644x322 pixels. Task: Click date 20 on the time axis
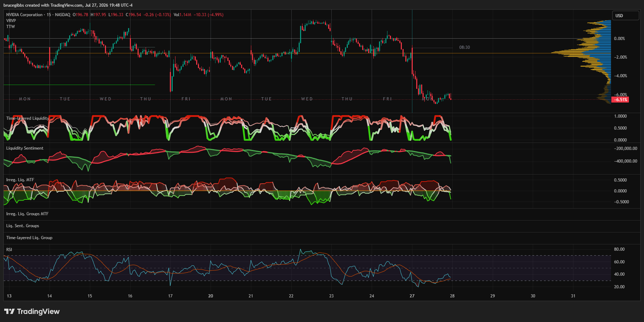[211, 296]
